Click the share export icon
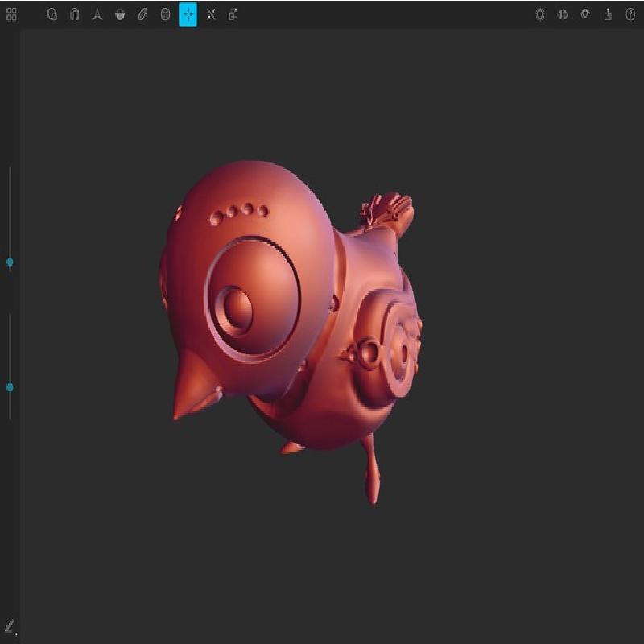The width and height of the screenshot is (644, 644). click(608, 14)
